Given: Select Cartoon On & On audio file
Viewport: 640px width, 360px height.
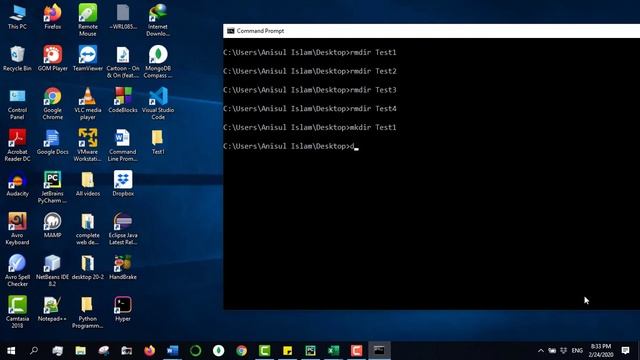Looking at the screenshot, I should tap(123, 62).
